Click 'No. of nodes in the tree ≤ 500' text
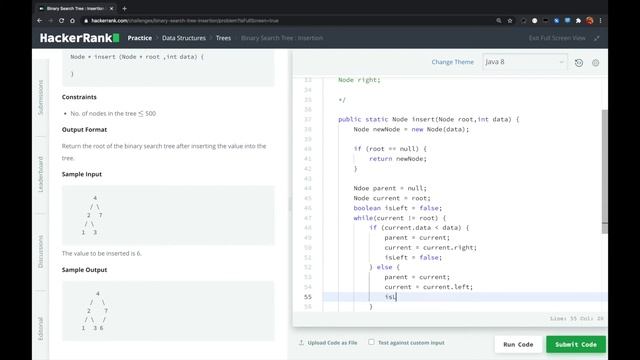The width and height of the screenshot is (640, 360). point(113,113)
